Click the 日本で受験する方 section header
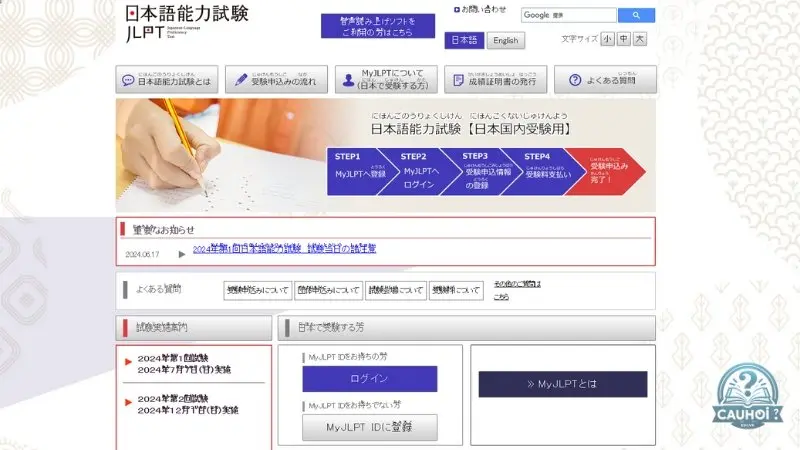The width and height of the screenshot is (800, 450). point(466,328)
